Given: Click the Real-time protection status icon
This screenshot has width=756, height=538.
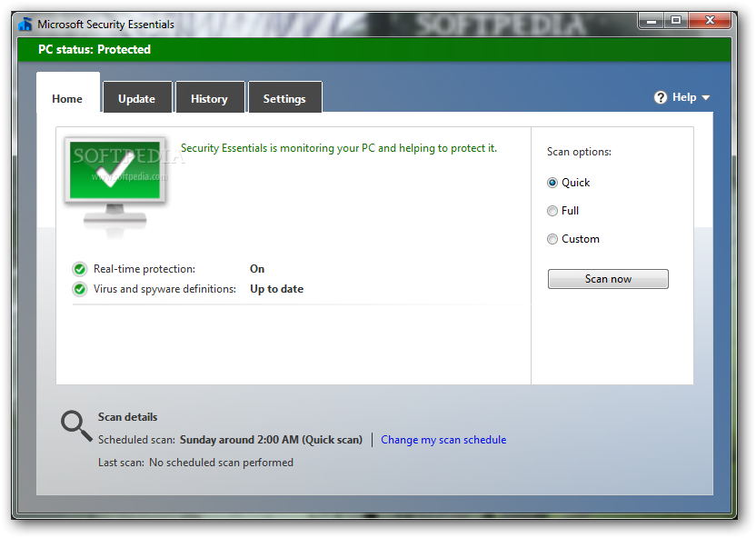Looking at the screenshot, I should tap(79, 268).
